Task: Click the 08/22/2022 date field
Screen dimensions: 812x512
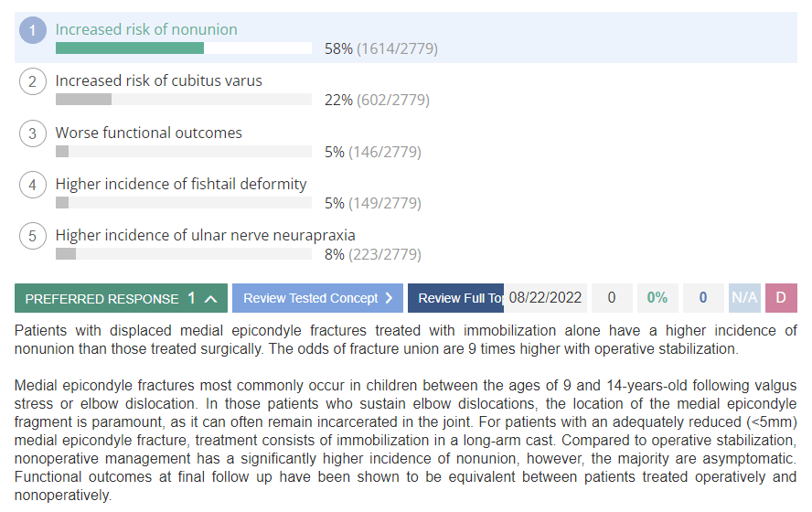Action: tap(545, 298)
